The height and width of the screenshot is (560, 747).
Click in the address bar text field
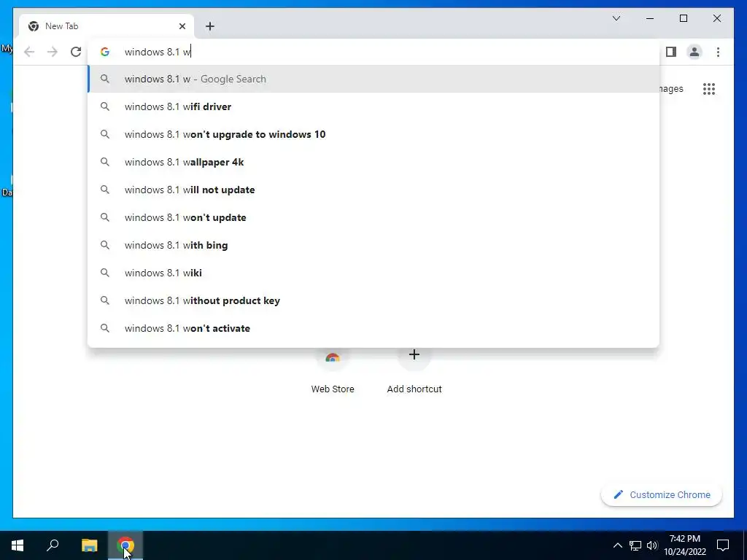tap(373, 52)
